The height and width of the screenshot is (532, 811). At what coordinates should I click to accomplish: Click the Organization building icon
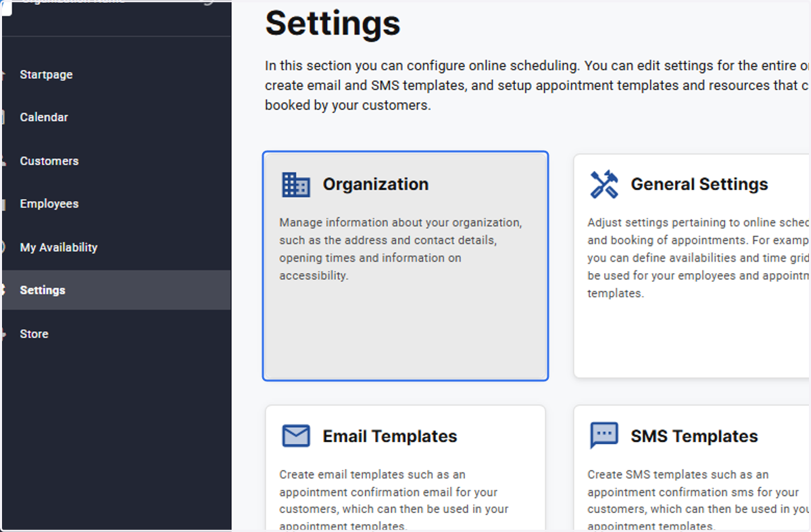point(295,185)
